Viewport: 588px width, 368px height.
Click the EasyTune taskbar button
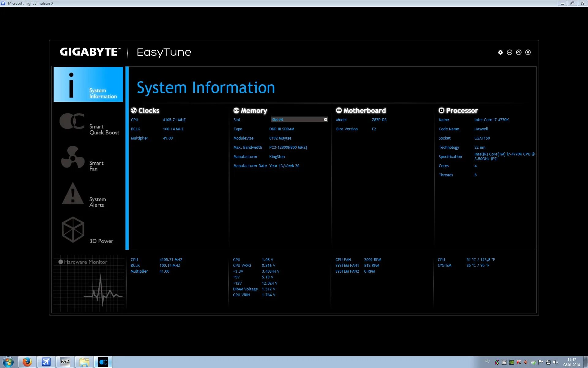pyautogui.click(x=103, y=362)
